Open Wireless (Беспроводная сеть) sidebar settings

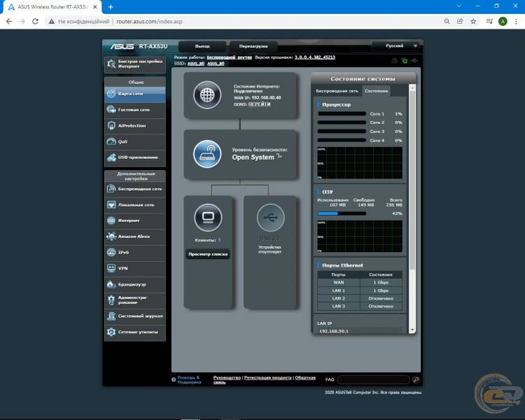(135, 189)
